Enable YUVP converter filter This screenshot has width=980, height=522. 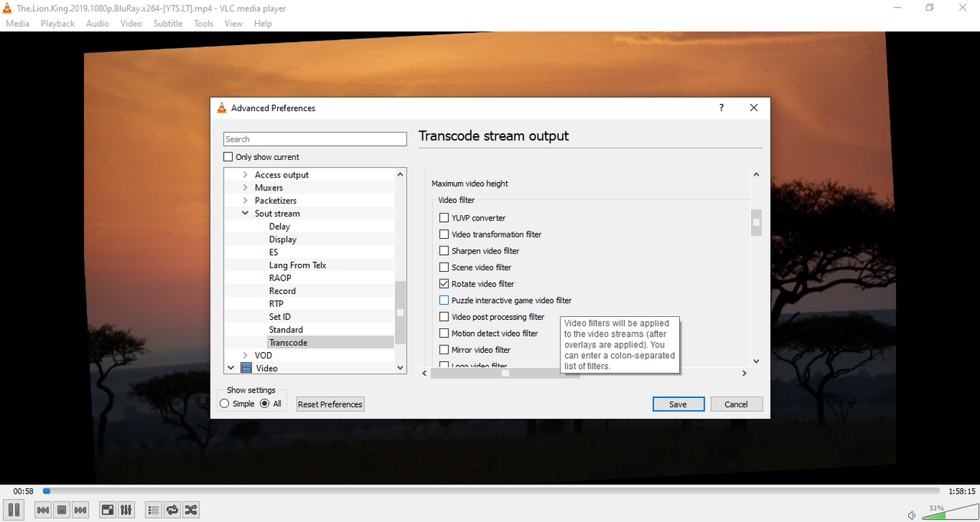pos(444,218)
